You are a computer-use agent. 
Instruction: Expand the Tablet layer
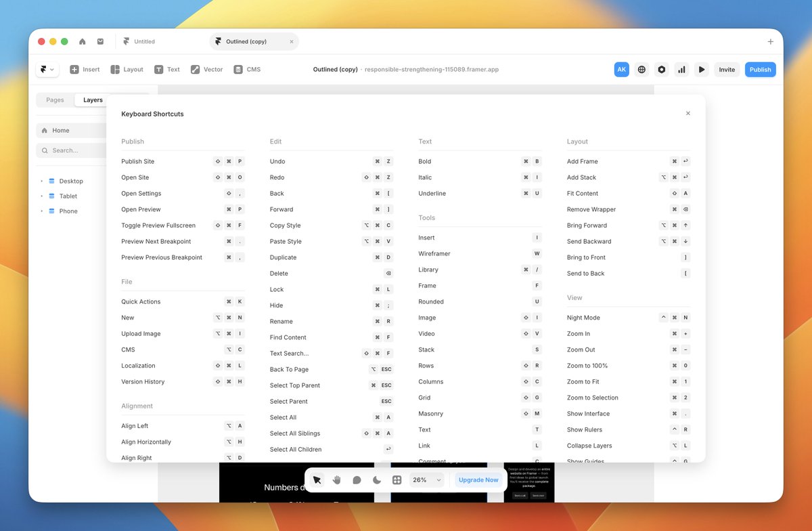tap(42, 196)
